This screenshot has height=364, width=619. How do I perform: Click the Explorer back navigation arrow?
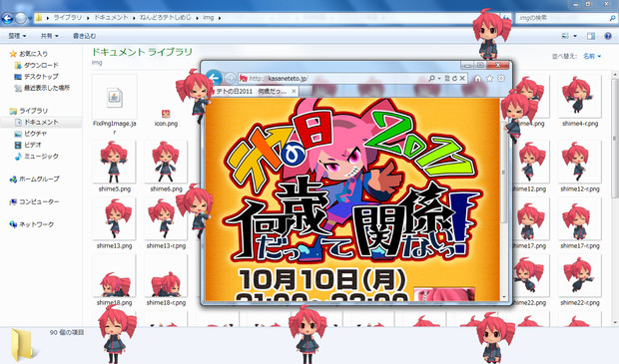coord(7,18)
